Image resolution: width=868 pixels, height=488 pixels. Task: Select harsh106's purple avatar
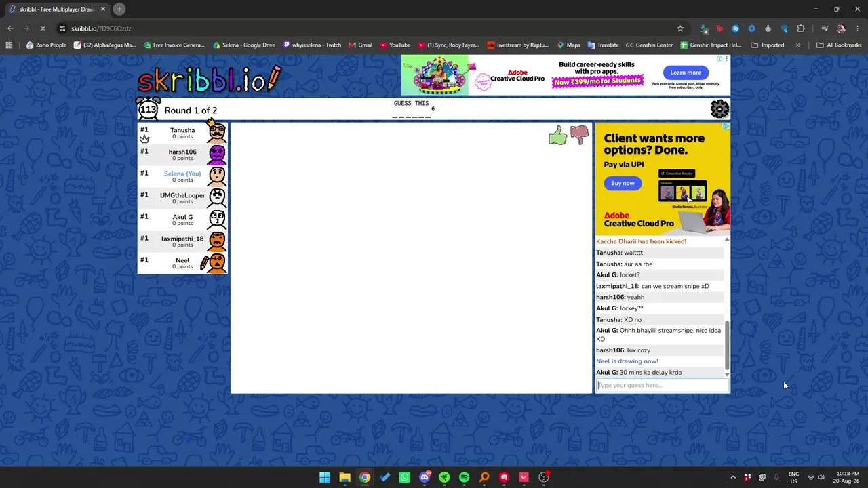click(x=217, y=155)
